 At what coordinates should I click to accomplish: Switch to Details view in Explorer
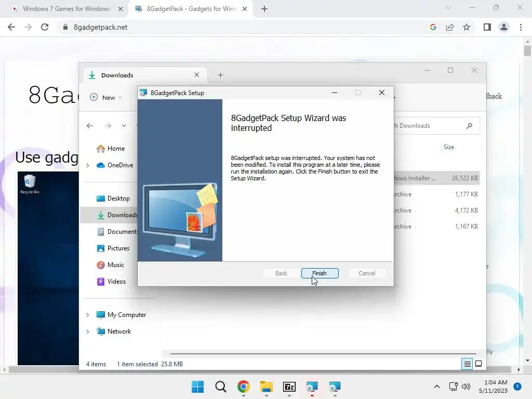click(x=467, y=364)
